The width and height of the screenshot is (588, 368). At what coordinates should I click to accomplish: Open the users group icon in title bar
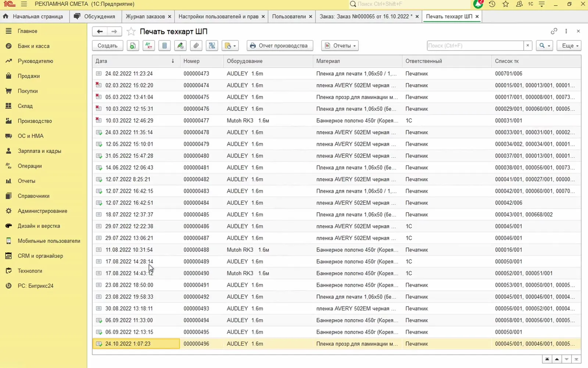click(519, 4)
